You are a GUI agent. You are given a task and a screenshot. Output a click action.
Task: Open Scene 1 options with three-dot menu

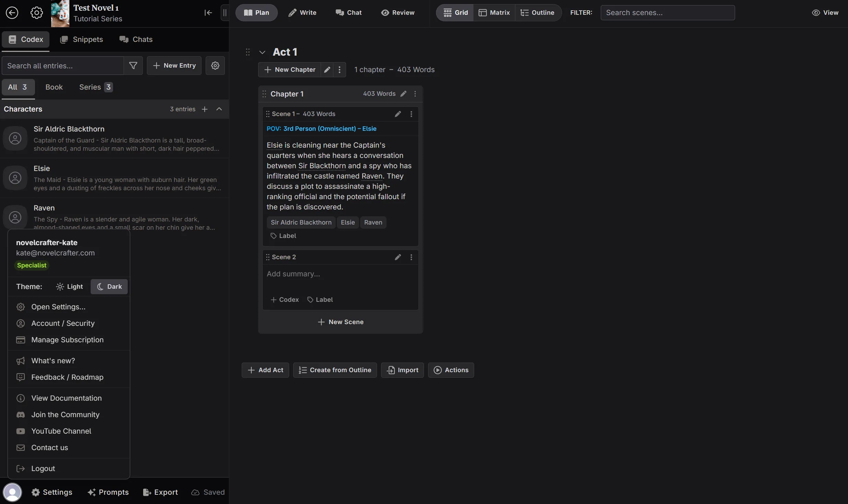pyautogui.click(x=411, y=114)
